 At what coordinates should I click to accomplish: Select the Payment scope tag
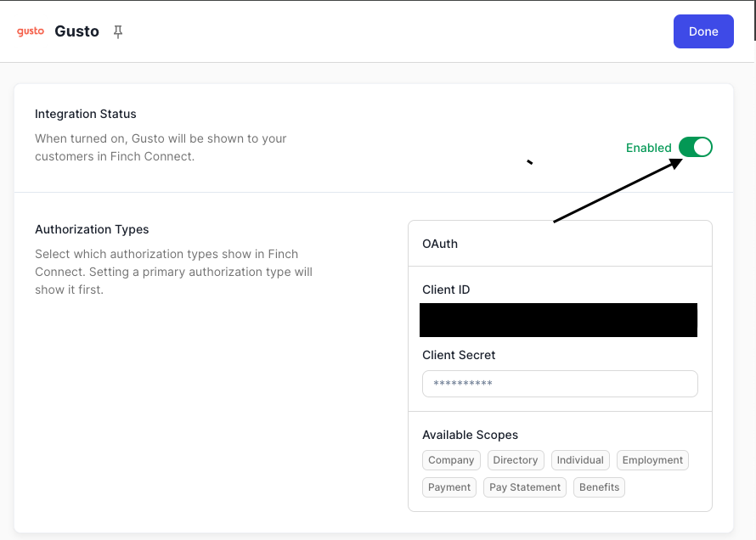point(449,487)
